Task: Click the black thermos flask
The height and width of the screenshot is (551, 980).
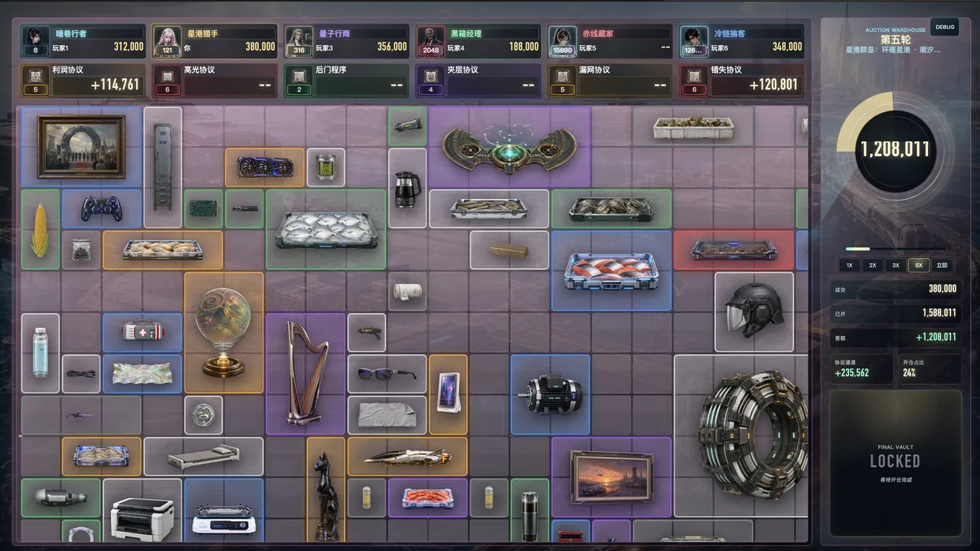Action: pyautogui.click(x=530, y=511)
